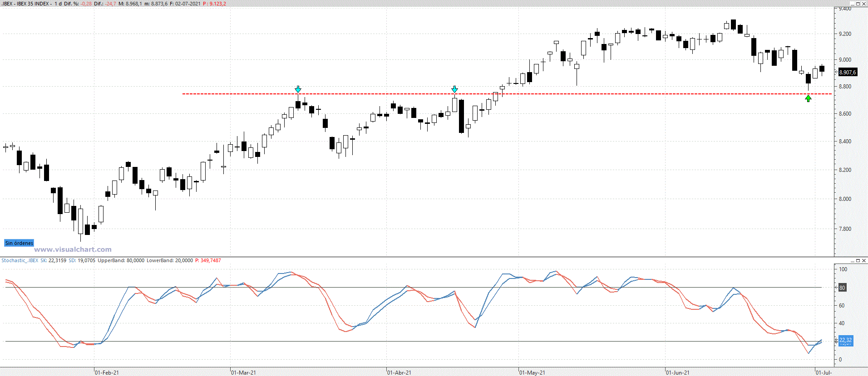This screenshot has height=376, width=868.
Task: Click the 80 band tag on stochastic axis
Action: point(842,288)
